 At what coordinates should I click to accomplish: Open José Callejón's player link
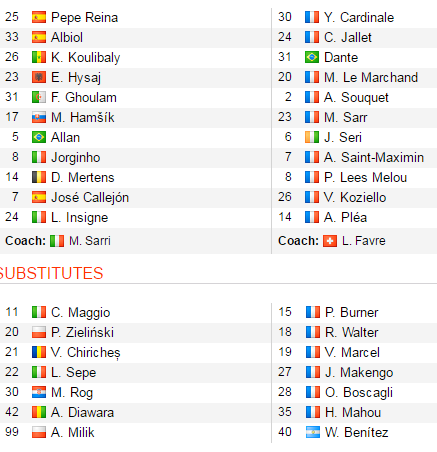point(90,198)
